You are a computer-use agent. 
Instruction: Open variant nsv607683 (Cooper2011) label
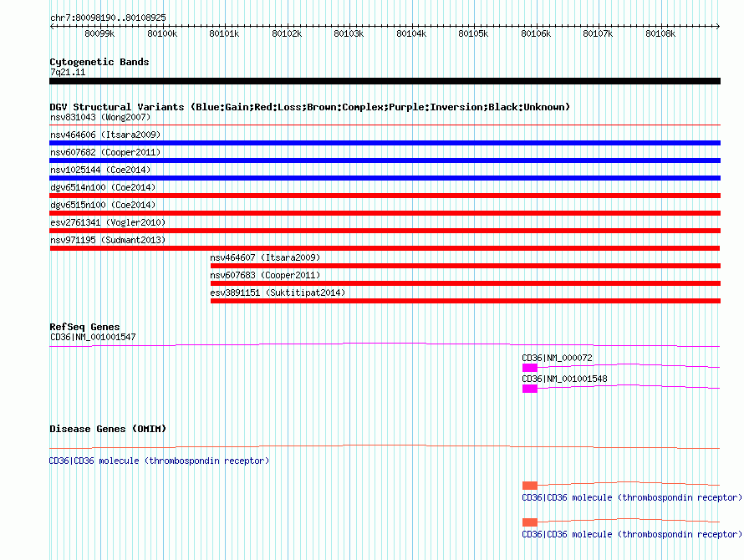[265, 275]
